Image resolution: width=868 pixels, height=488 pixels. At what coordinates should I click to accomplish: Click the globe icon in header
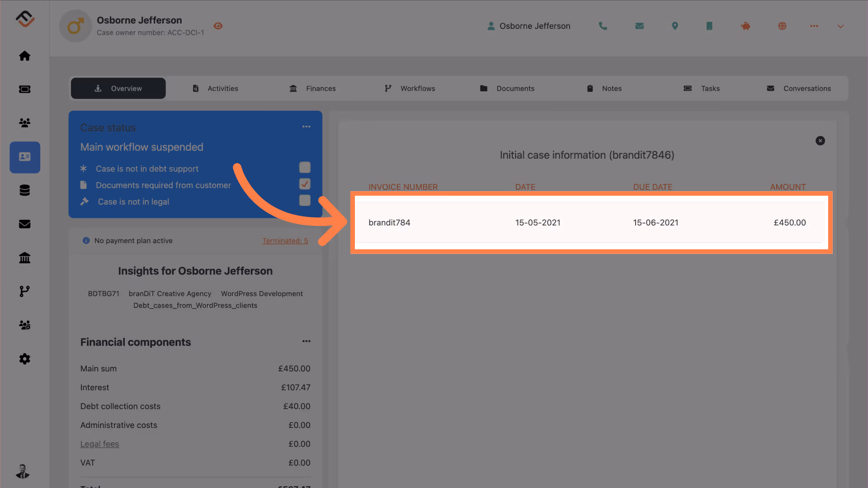(x=782, y=26)
